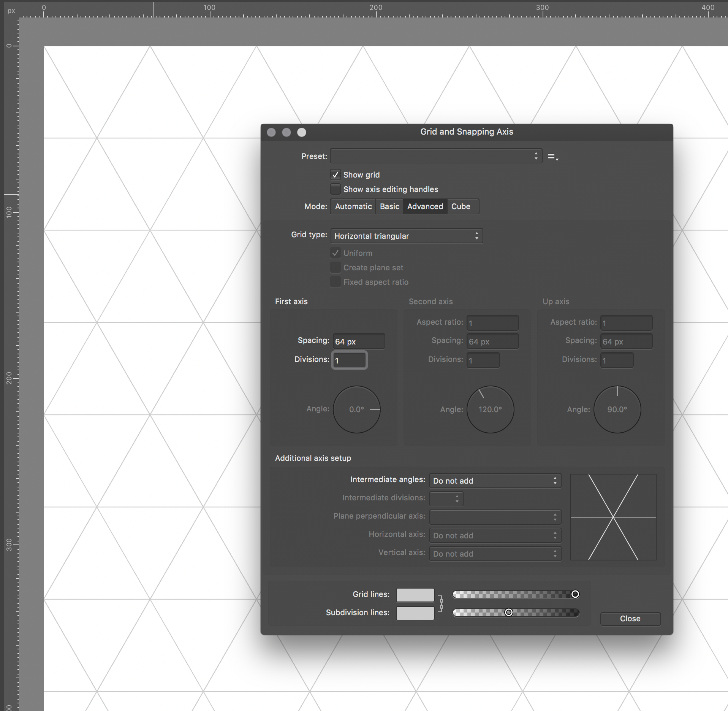Switch to Automatic mode
The image size is (728, 711).
(x=353, y=206)
